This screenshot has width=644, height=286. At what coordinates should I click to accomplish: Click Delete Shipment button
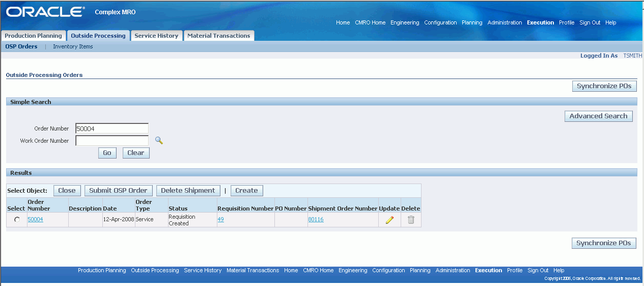click(188, 191)
